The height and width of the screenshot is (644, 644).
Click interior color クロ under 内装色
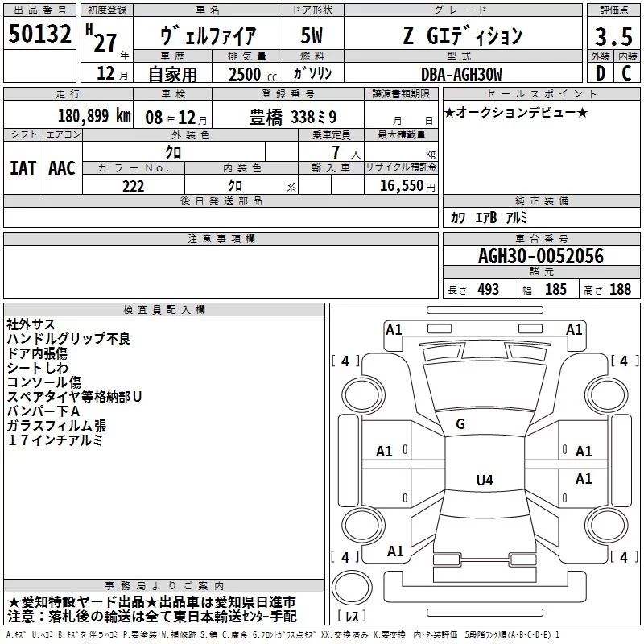coord(235,186)
